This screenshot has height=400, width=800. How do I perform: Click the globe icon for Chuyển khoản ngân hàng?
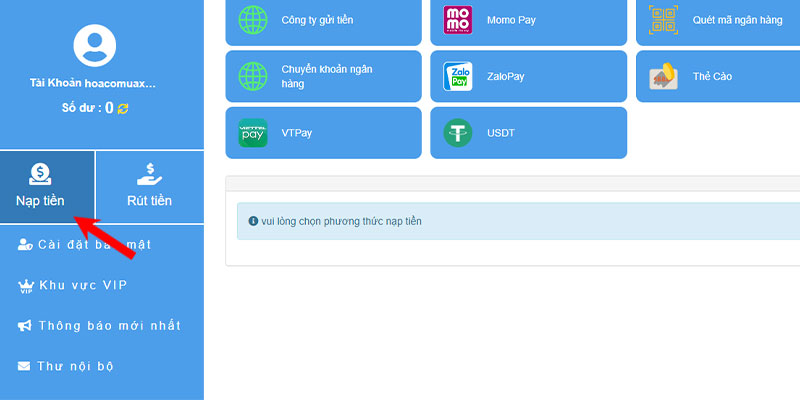coord(253,76)
